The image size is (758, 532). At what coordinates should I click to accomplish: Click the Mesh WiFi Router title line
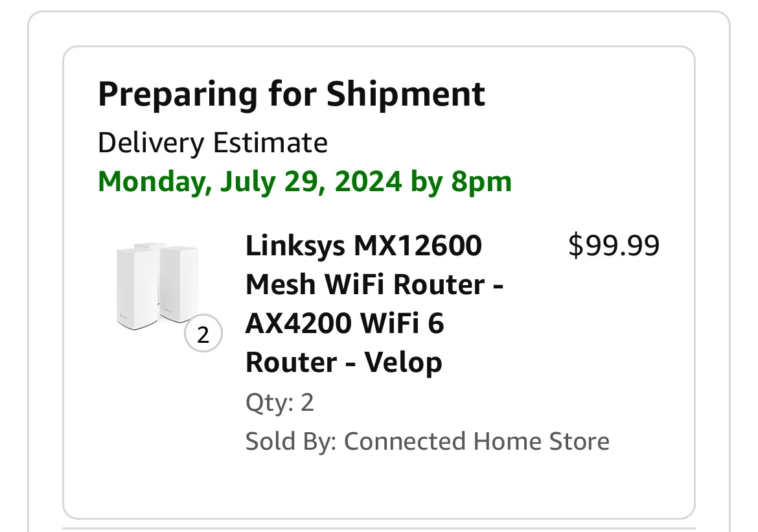[x=374, y=284]
